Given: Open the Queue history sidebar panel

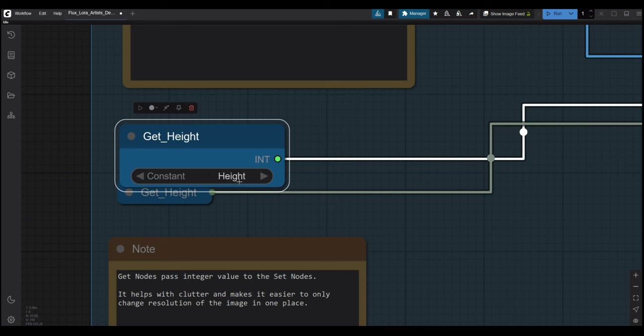Looking at the screenshot, I should pos(11,35).
